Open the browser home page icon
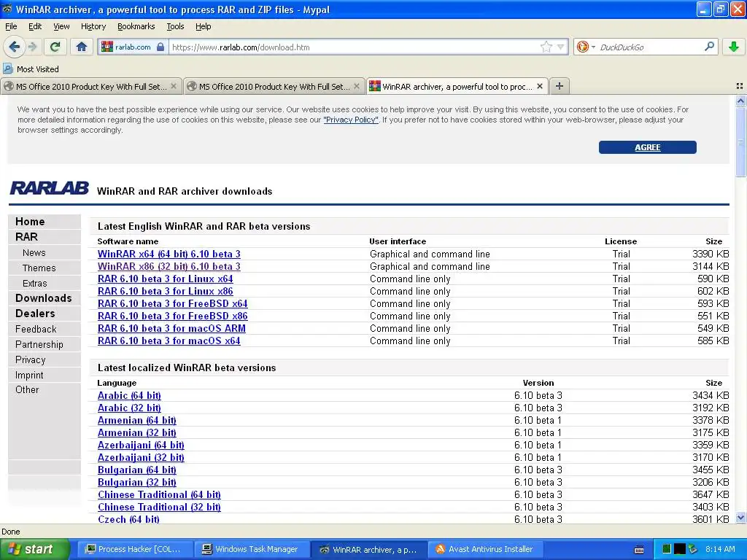747x560 pixels. [82, 47]
